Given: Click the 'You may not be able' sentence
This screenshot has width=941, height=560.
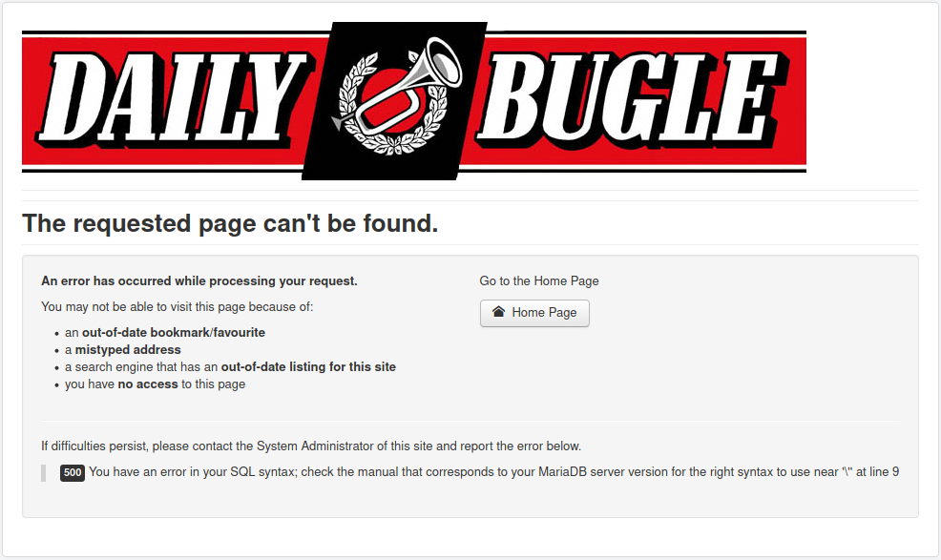Looking at the screenshot, I should pyautogui.click(x=178, y=306).
